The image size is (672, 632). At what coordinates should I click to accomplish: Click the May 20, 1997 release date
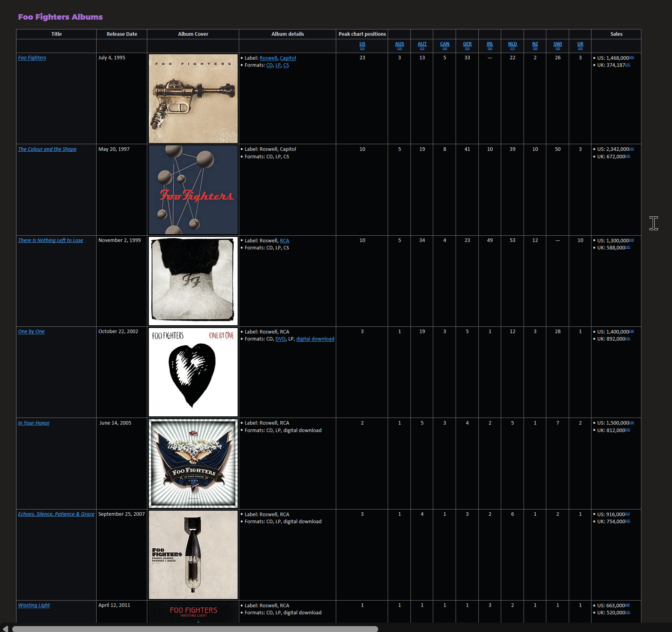pyautogui.click(x=114, y=149)
